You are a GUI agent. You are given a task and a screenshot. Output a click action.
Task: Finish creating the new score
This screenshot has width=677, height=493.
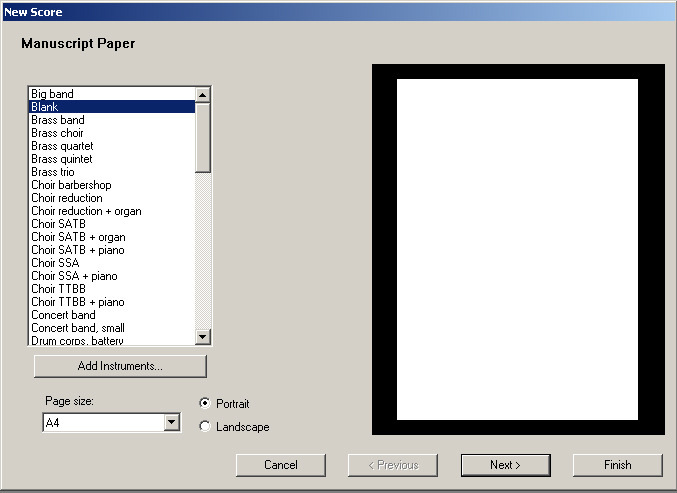[x=617, y=465]
